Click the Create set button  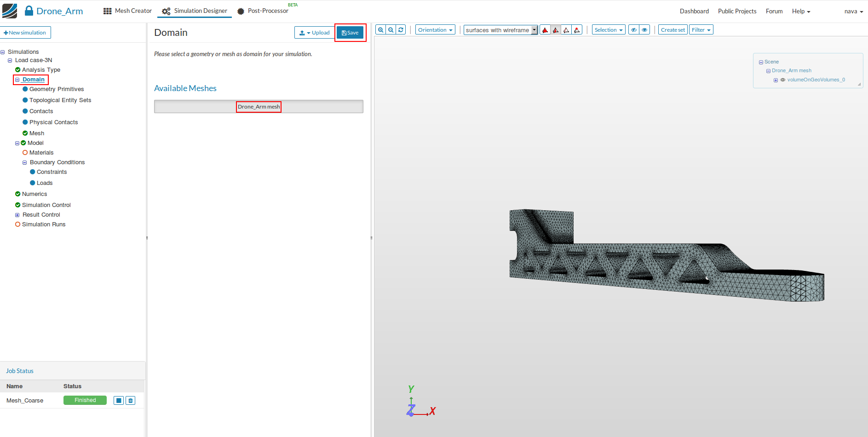(673, 30)
